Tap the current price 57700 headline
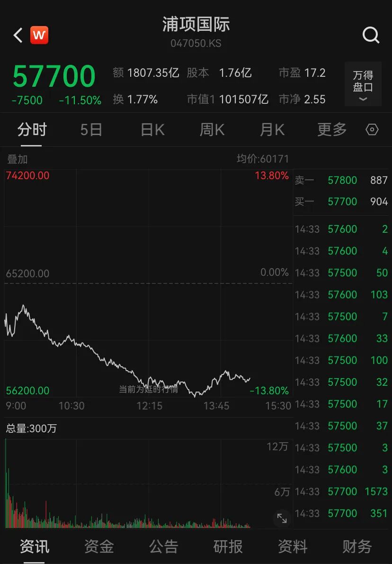The height and width of the screenshot is (564, 392). coord(54,76)
